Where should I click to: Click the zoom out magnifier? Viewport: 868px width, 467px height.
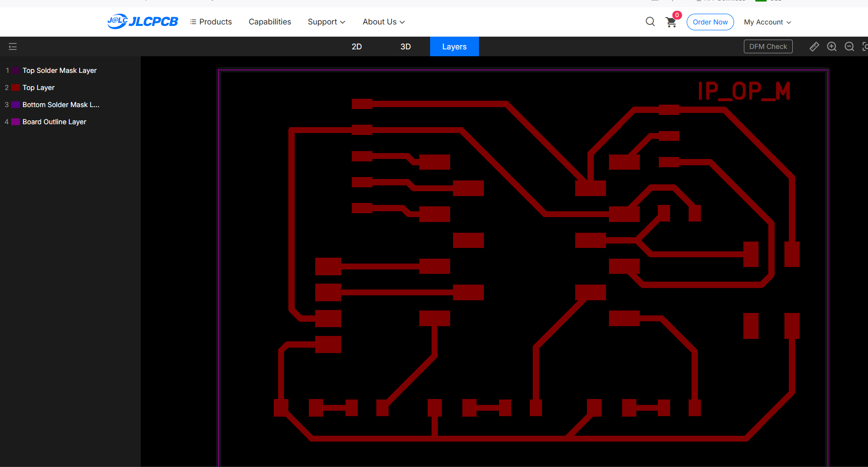click(x=849, y=46)
